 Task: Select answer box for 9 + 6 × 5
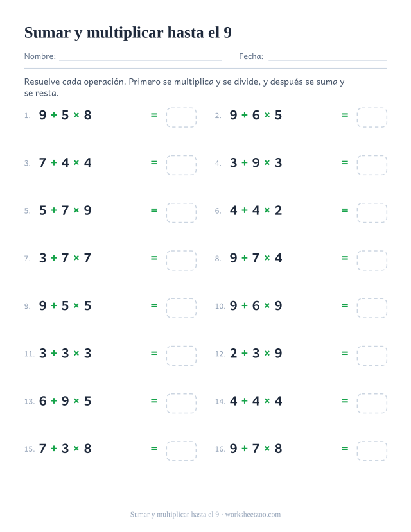click(x=372, y=117)
